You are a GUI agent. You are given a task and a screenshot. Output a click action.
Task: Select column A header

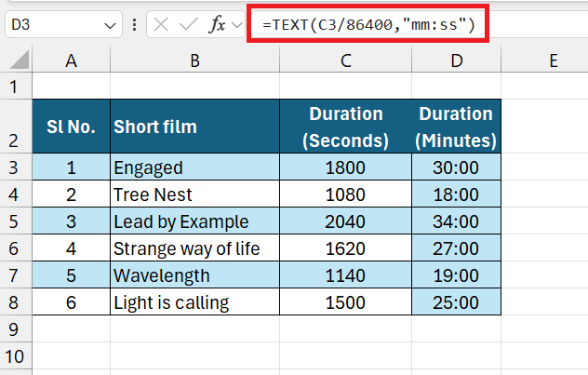tap(72, 60)
